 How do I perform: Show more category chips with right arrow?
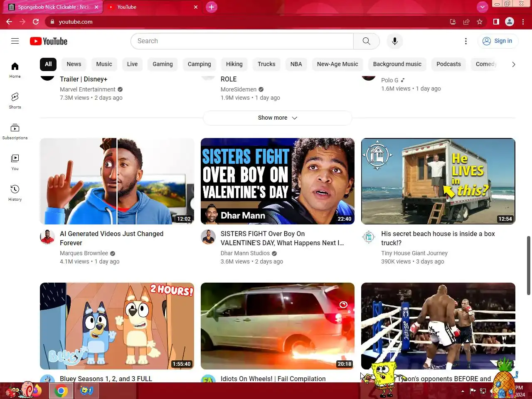click(513, 64)
